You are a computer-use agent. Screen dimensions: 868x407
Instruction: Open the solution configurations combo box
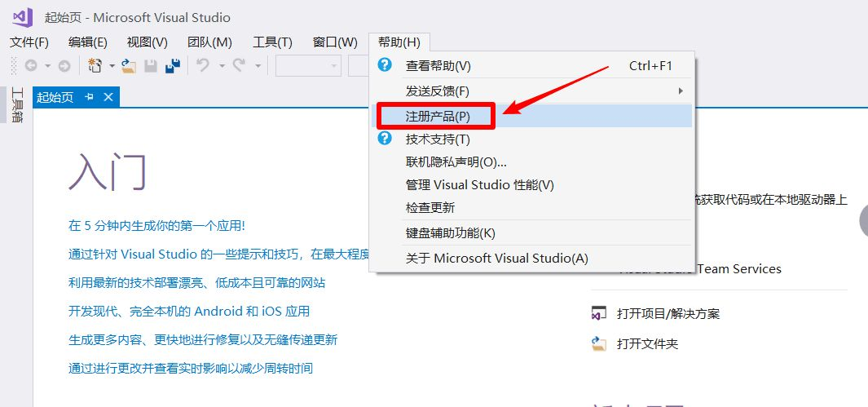coord(308,66)
